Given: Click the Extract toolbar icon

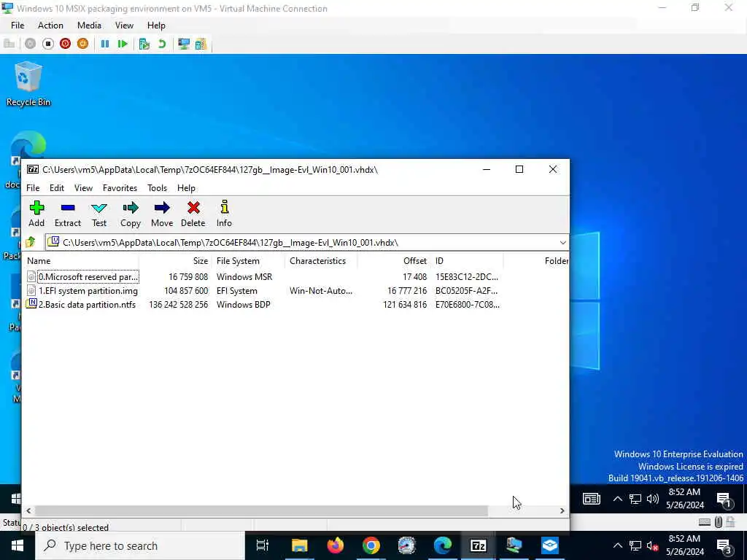Looking at the screenshot, I should click(68, 214).
